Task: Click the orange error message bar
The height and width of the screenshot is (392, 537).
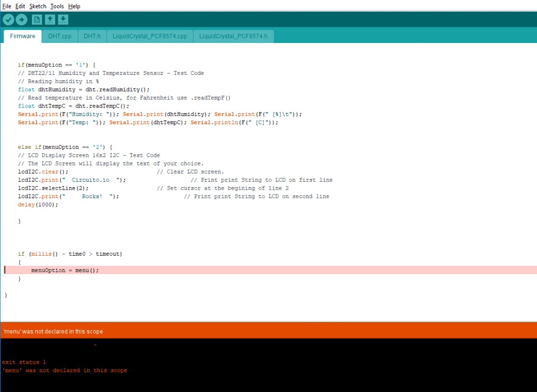Action: point(268,331)
